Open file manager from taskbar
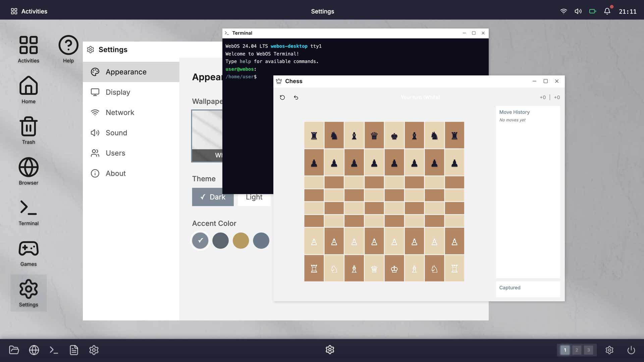This screenshot has width=644, height=362. coord(14,350)
